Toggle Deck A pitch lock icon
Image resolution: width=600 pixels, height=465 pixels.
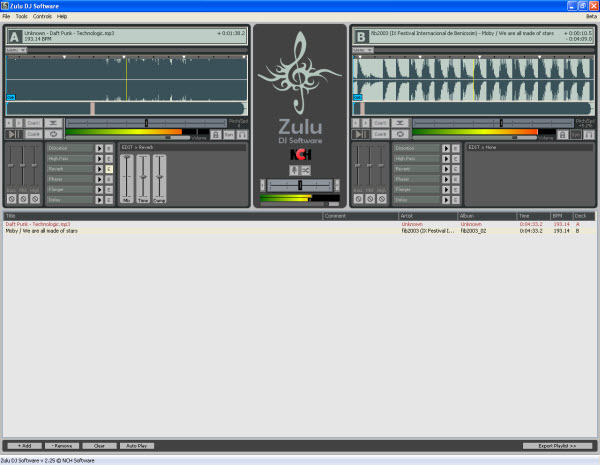216,135
